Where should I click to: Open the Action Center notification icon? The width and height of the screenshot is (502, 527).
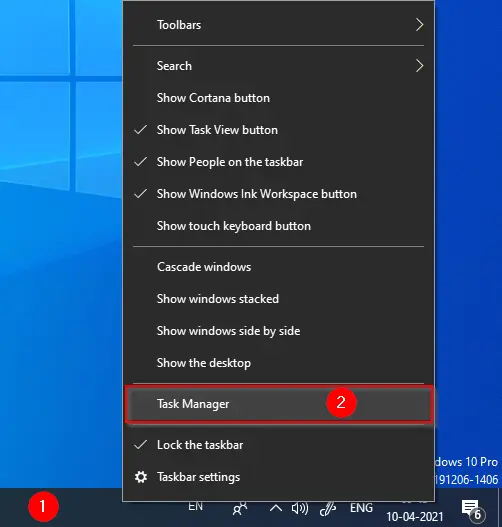pos(472,510)
